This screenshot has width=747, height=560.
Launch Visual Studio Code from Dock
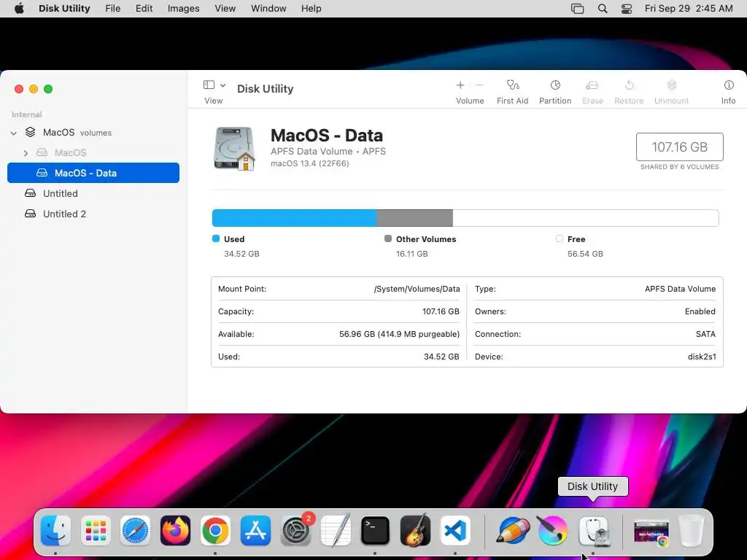pos(455,531)
